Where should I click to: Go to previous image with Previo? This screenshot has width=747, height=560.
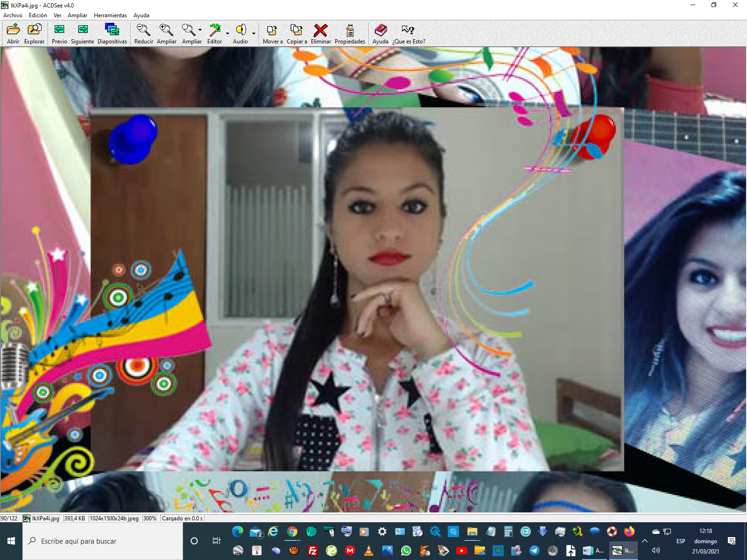[59, 30]
